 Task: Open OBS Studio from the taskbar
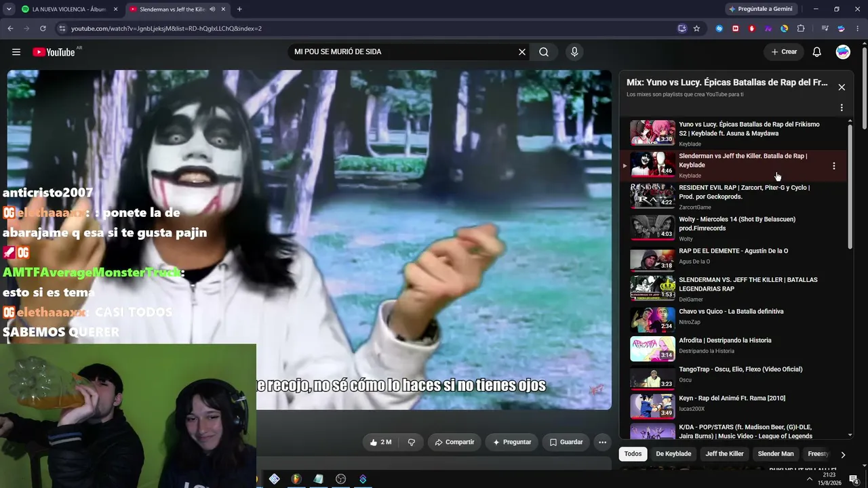[340, 479]
